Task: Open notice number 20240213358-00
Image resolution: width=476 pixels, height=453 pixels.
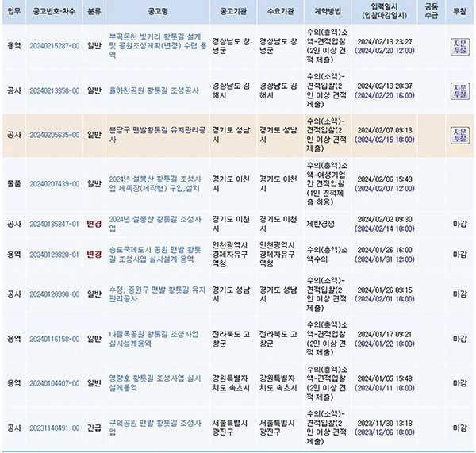Action: click(54, 90)
